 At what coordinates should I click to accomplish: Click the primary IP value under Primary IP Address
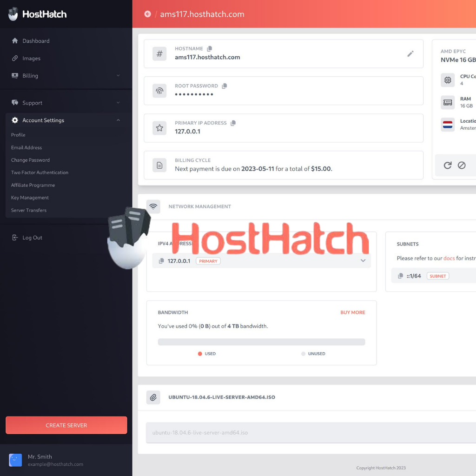[188, 132]
